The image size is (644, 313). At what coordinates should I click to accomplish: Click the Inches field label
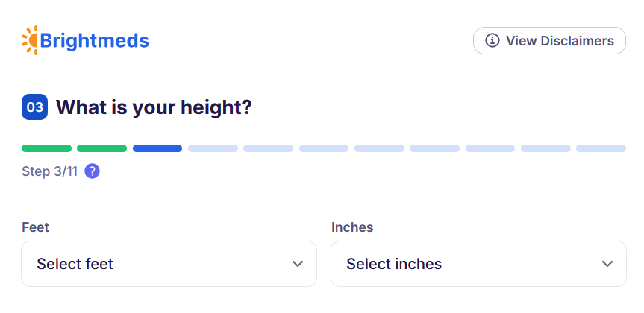click(352, 227)
